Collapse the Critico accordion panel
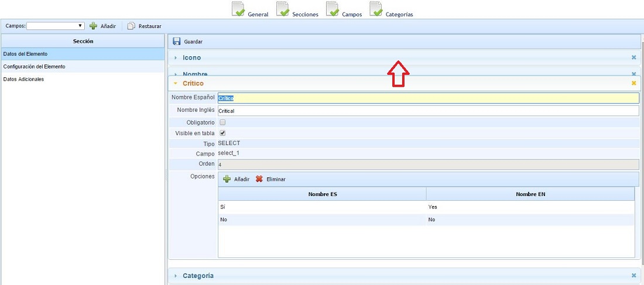This screenshot has height=285, width=644. point(193,83)
